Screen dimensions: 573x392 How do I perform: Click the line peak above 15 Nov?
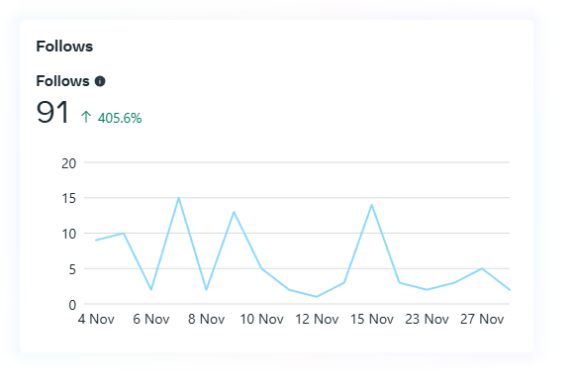372,205
